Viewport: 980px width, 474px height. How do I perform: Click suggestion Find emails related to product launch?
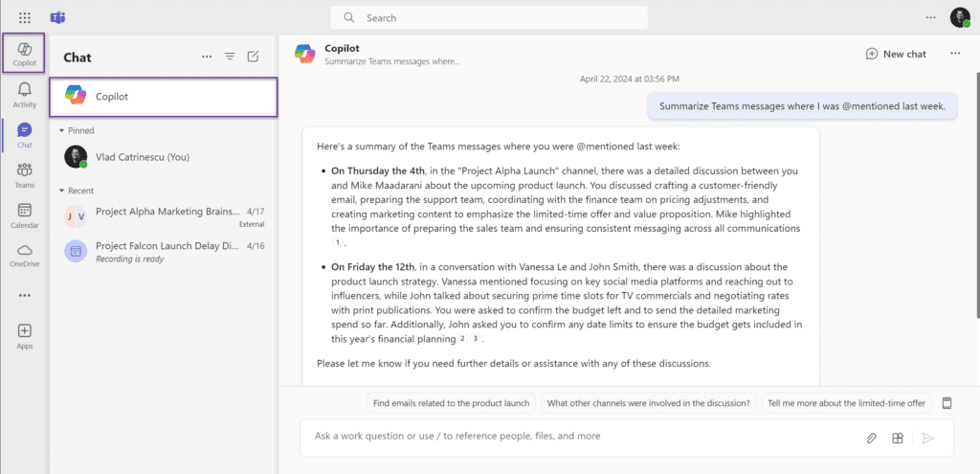(x=452, y=403)
